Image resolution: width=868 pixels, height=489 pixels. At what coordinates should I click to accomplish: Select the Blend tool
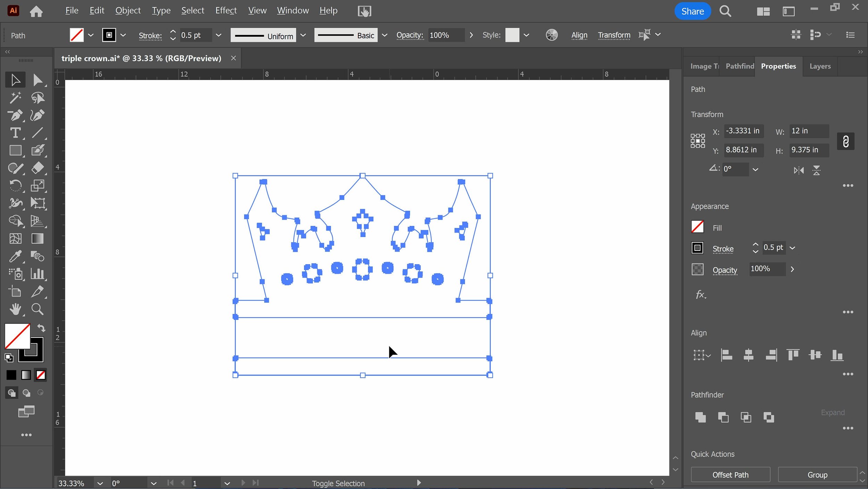click(37, 256)
